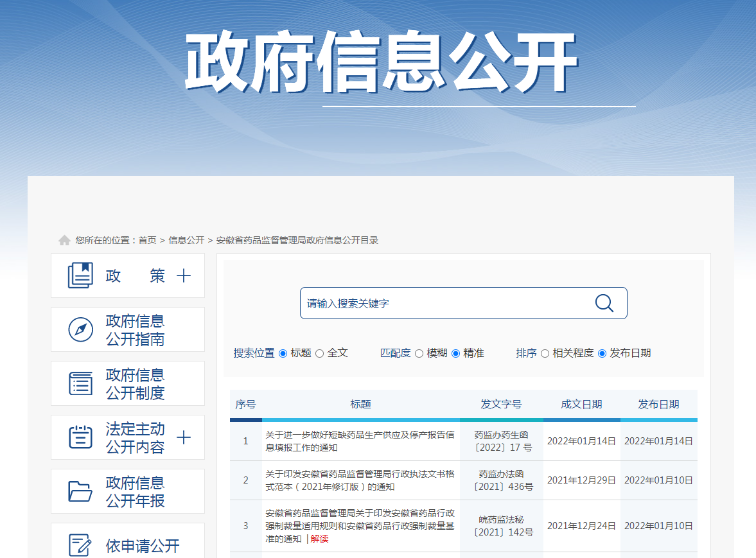The height and width of the screenshot is (558, 756).
Task: Choose 相关程度 sort order radio
Action: click(545, 353)
